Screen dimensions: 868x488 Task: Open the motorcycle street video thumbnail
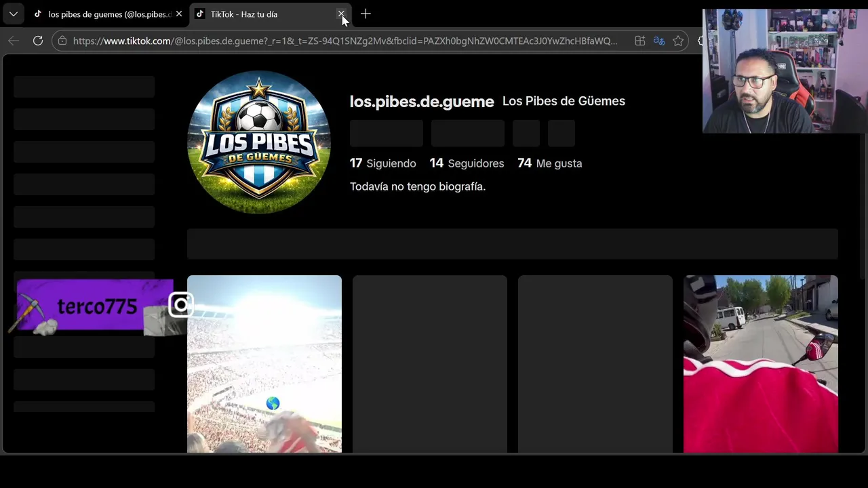[x=761, y=364]
